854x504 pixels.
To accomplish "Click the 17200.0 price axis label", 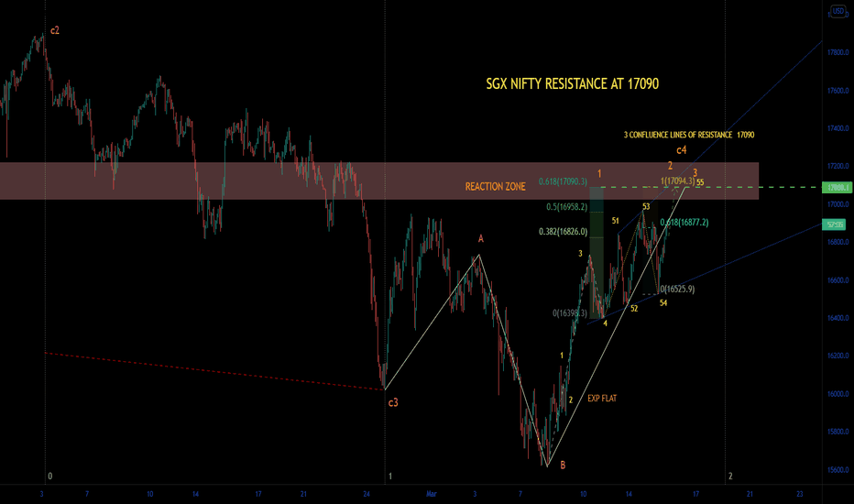I will 838,166.
